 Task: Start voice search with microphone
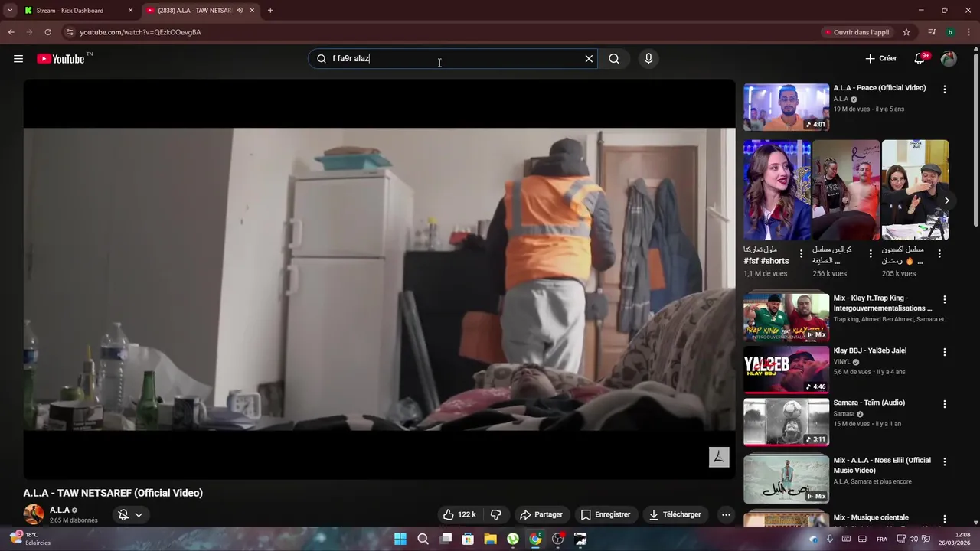pyautogui.click(x=648, y=59)
